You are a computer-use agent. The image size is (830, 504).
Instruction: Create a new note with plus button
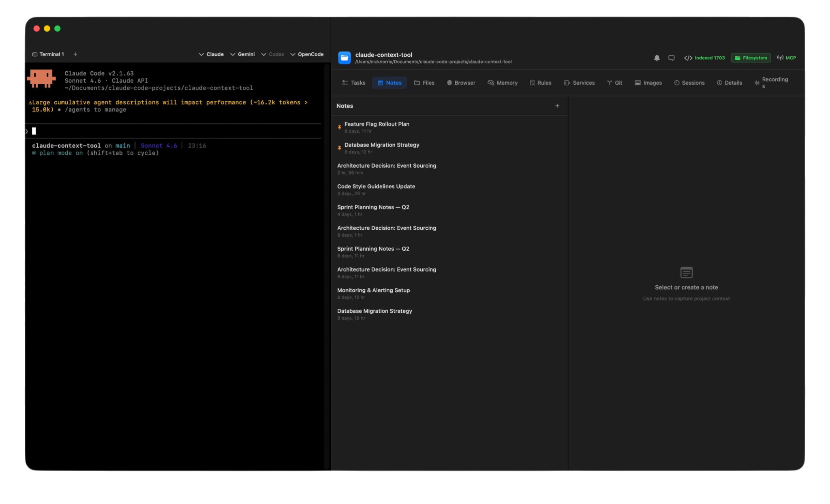pyautogui.click(x=557, y=106)
